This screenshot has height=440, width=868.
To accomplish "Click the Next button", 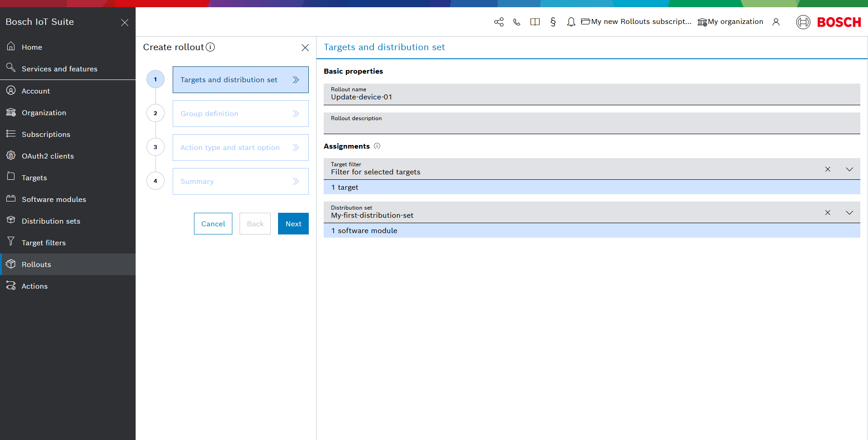I will [293, 224].
